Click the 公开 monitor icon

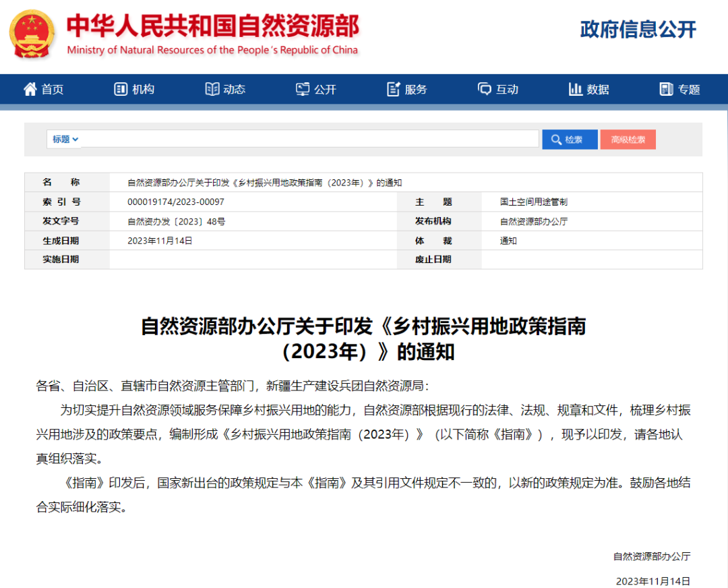pos(303,89)
